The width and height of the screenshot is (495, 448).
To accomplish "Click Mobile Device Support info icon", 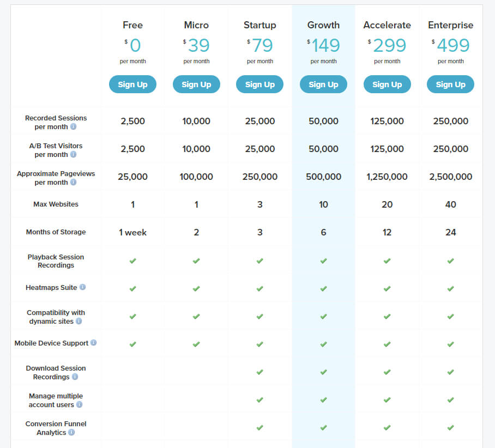I will tap(93, 343).
